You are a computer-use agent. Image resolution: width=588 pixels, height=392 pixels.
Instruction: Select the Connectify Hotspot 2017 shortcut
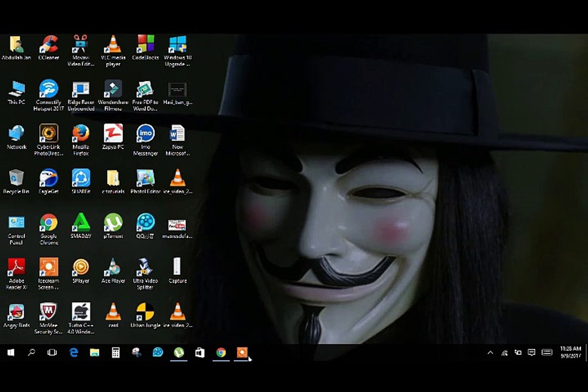point(49,95)
